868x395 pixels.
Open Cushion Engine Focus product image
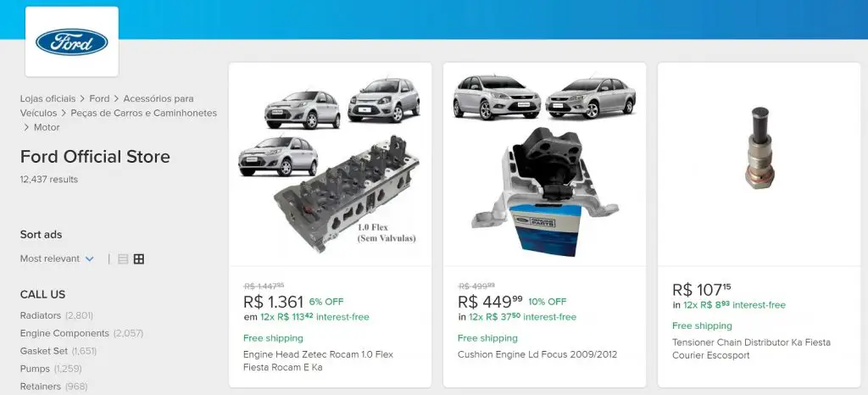pos(544,164)
